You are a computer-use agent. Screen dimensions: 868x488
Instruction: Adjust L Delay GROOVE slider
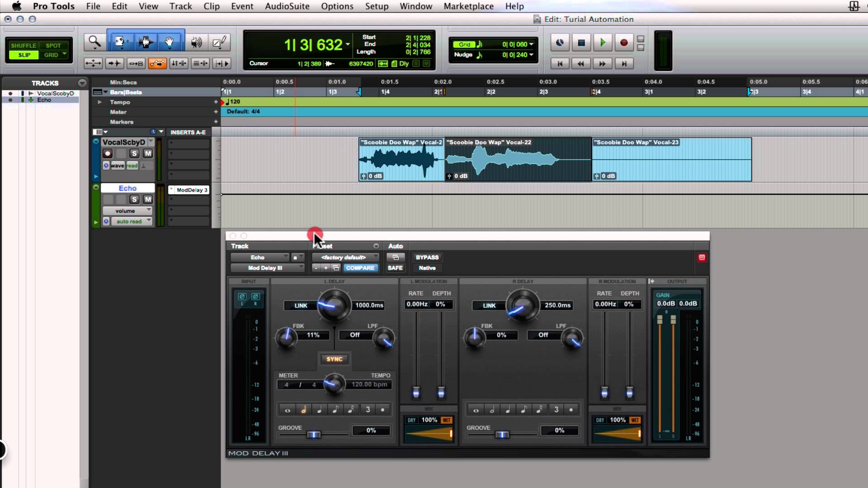pos(314,435)
